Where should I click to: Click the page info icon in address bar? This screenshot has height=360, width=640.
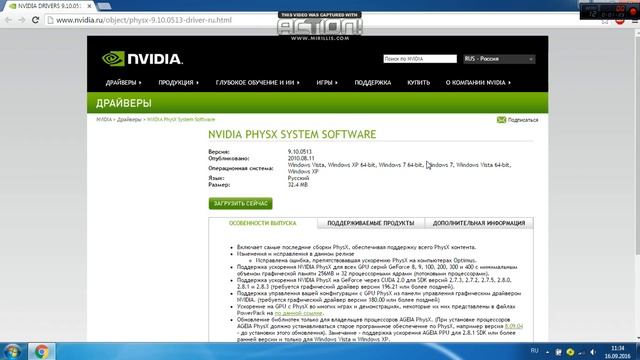(51, 20)
